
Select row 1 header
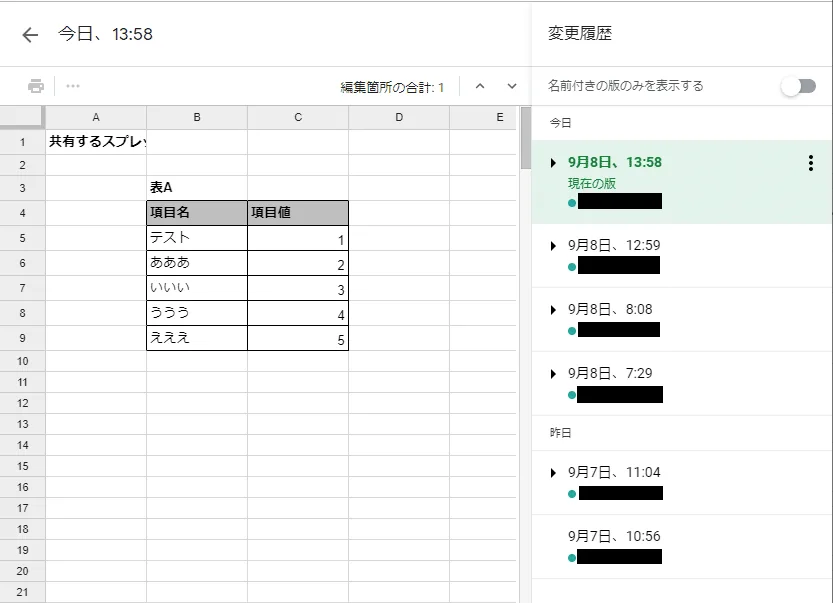click(22, 142)
